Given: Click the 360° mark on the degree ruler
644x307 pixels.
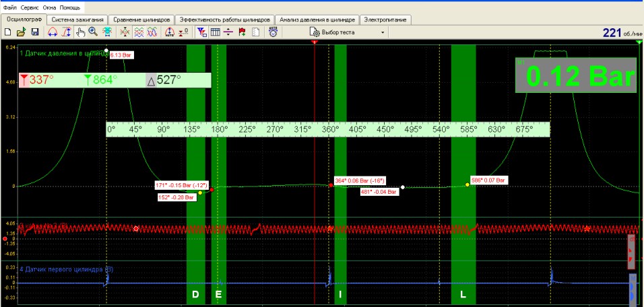Looking at the screenshot, I should point(330,129).
